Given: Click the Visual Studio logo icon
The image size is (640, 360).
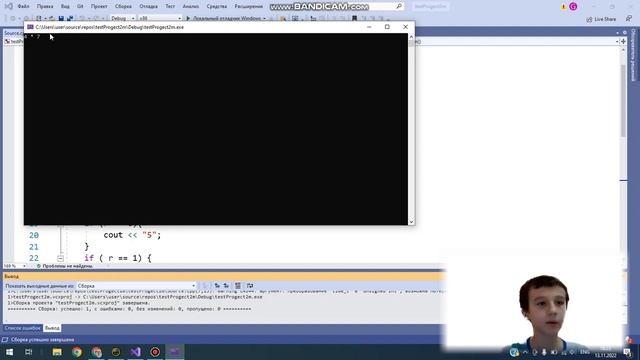Looking at the screenshot, I should click(x=8, y=7).
